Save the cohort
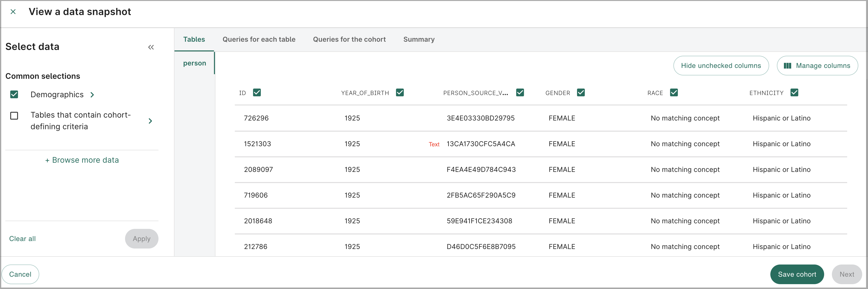Viewport: 868px width, 289px height. [x=797, y=274]
